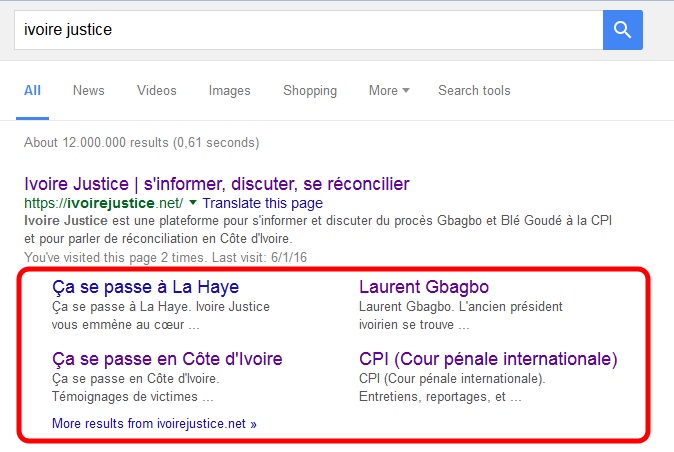Image resolution: width=674 pixels, height=452 pixels.
Task: Select the All tab
Action: pos(32,91)
